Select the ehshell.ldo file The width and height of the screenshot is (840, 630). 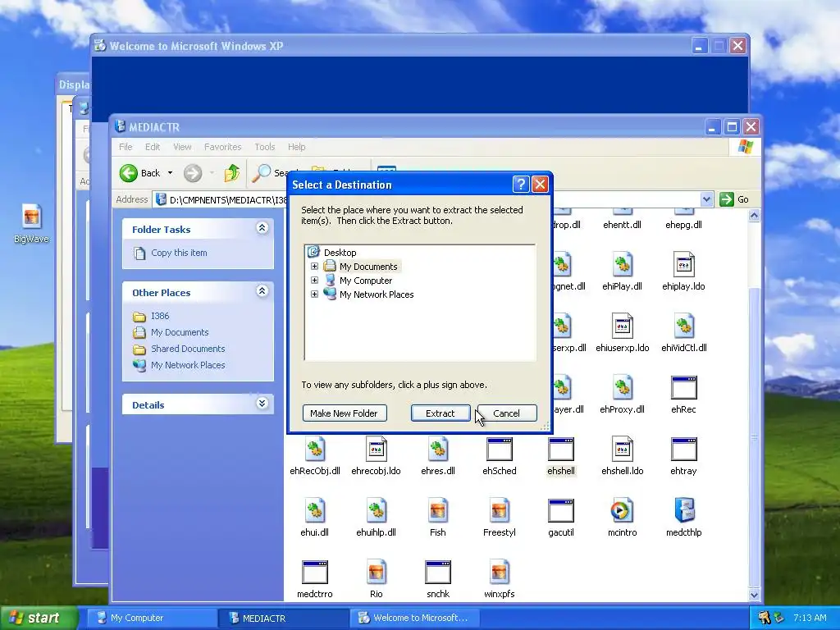pos(622,456)
